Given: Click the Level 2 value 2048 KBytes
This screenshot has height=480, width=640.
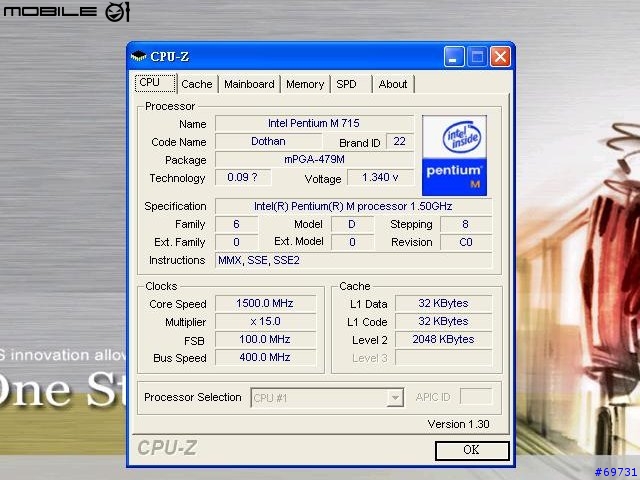Looking at the screenshot, I should pyautogui.click(x=443, y=339).
